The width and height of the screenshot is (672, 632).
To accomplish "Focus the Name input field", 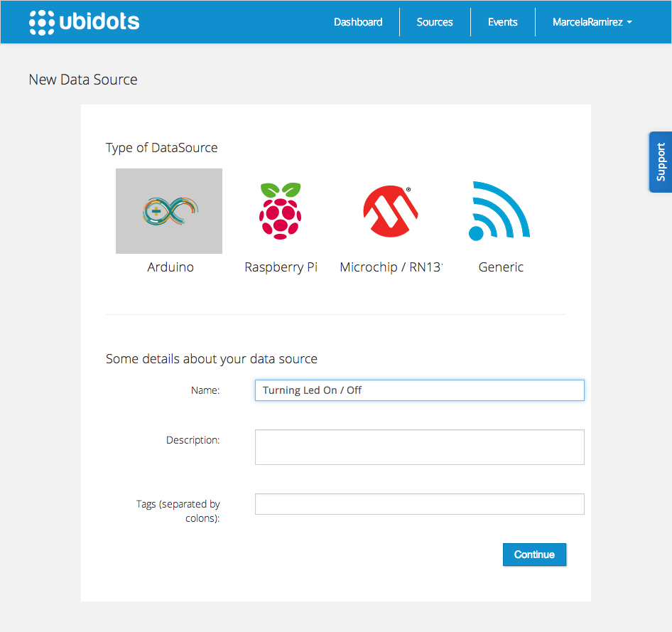I will click(x=420, y=390).
